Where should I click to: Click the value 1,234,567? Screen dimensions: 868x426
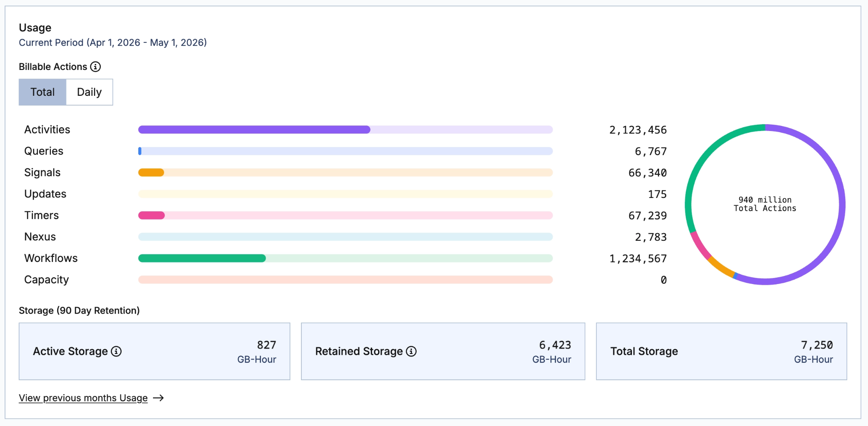[638, 259]
